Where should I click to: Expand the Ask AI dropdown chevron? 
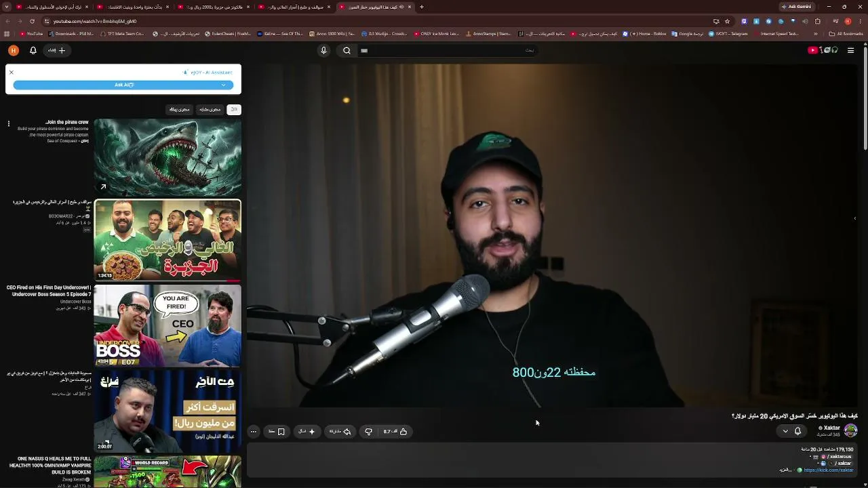(223, 85)
